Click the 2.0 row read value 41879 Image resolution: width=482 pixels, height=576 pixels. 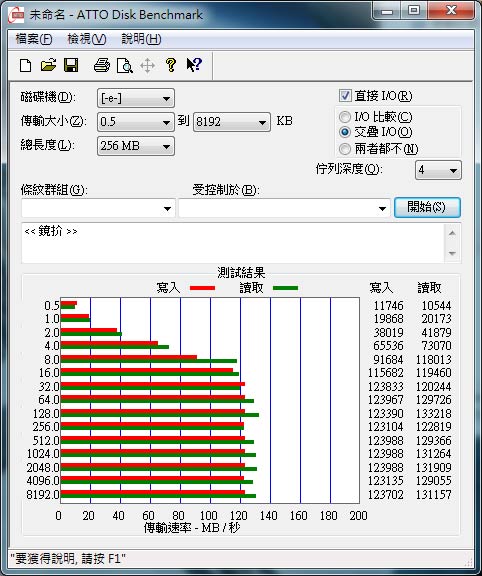tap(436, 333)
